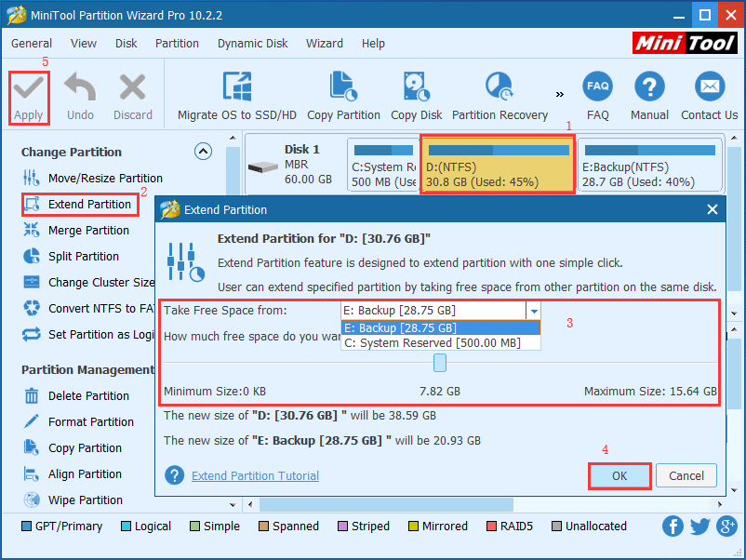The width and height of the screenshot is (746, 560).
Task: Pick C: System Reserved [500.00 MB] option
Action: click(x=441, y=343)
